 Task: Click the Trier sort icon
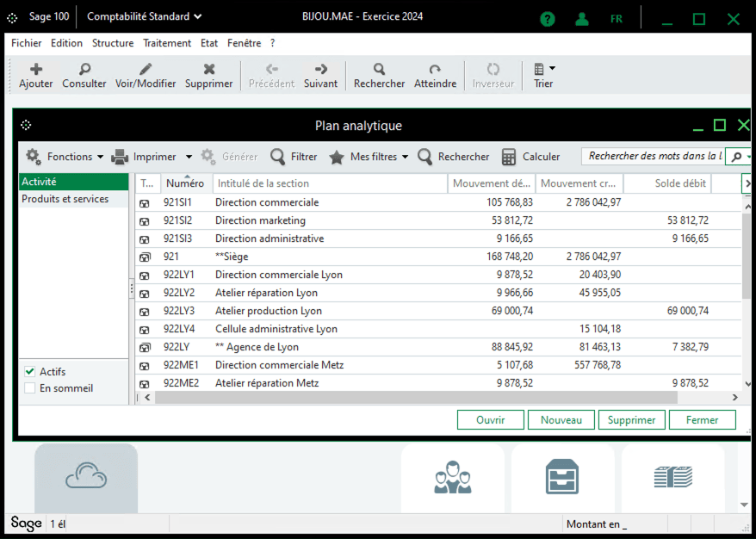[539, 70]
